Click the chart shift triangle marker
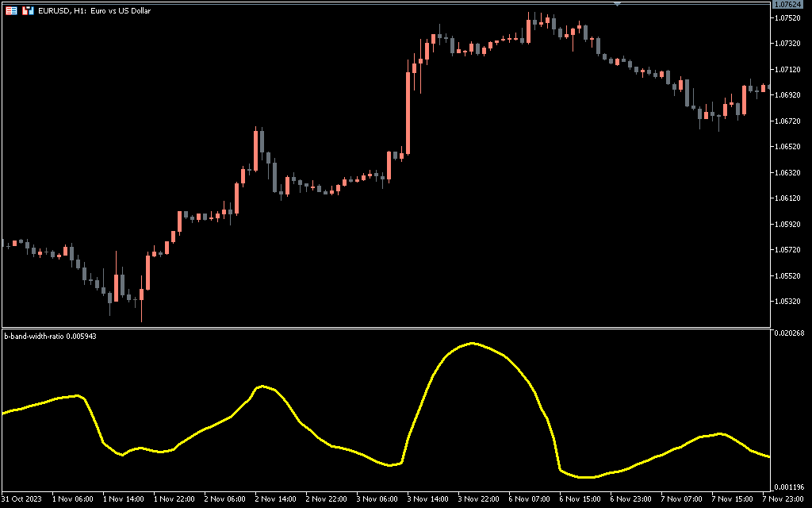 [618, 4]
